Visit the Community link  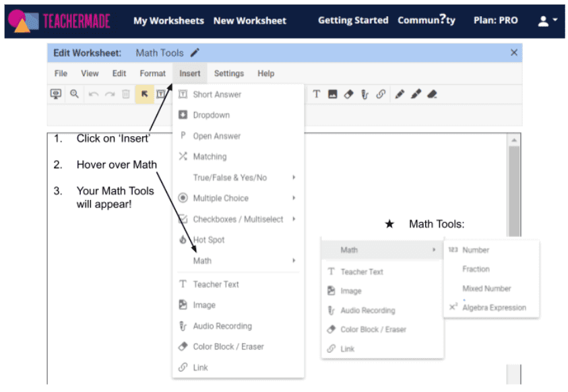pos(427,20)
